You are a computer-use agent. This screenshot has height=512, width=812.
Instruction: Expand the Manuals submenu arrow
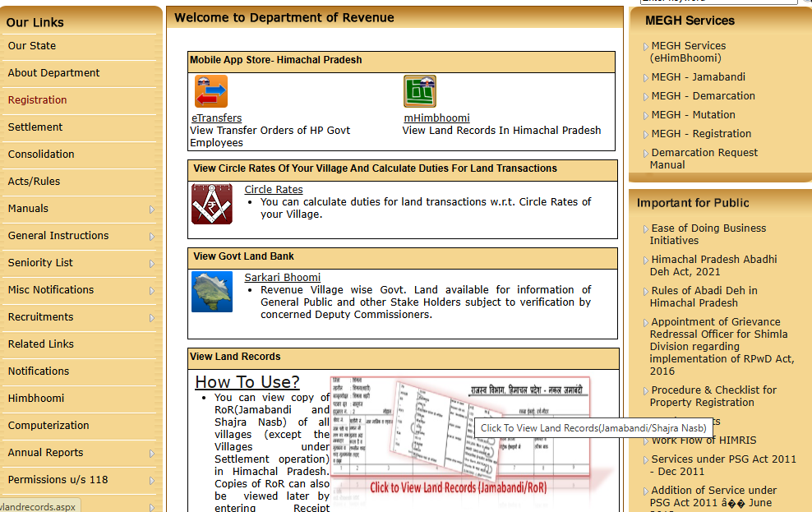[x=152, y=209]
